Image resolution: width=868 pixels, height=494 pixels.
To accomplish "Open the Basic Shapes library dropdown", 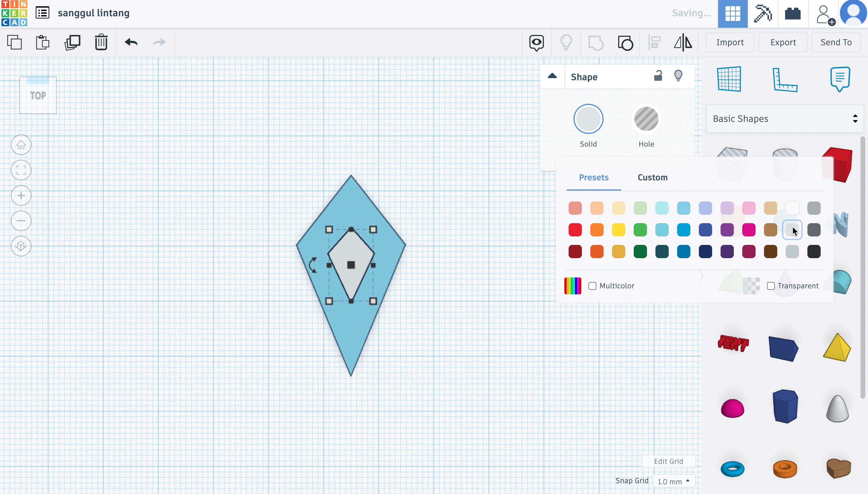I will point(785,119).
